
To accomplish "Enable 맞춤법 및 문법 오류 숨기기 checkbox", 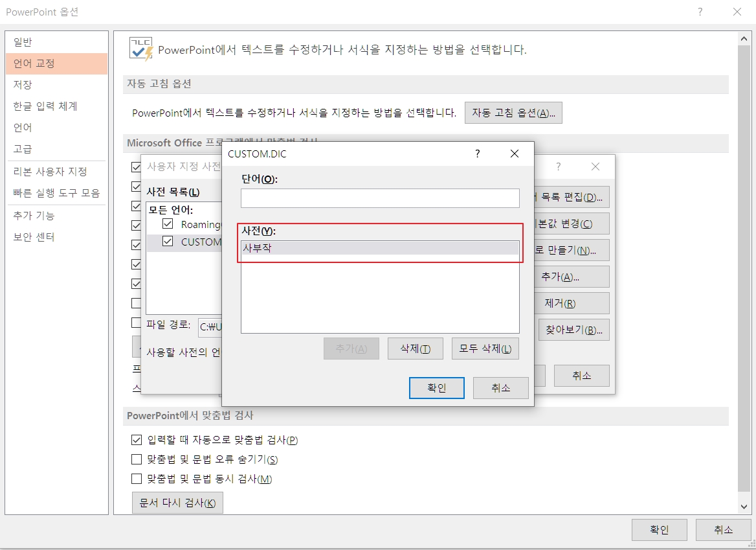I will coord(137,459).
